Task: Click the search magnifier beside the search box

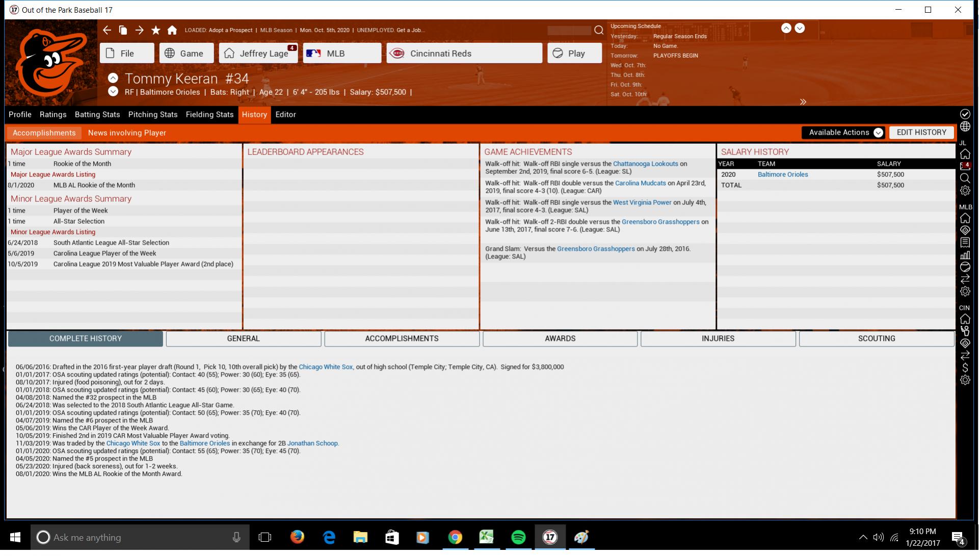Action: pyautogui.click(x=599, y=30)
